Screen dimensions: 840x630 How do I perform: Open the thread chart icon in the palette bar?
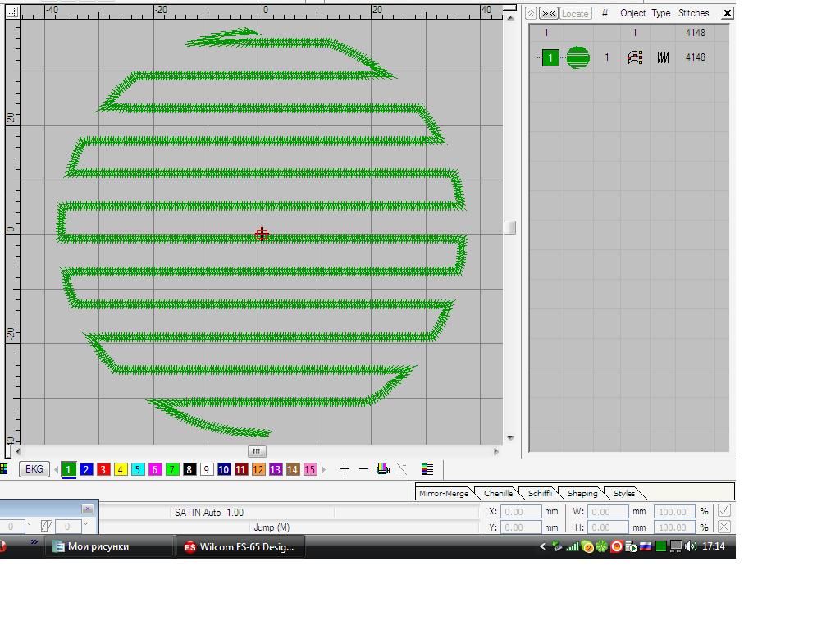382,469
